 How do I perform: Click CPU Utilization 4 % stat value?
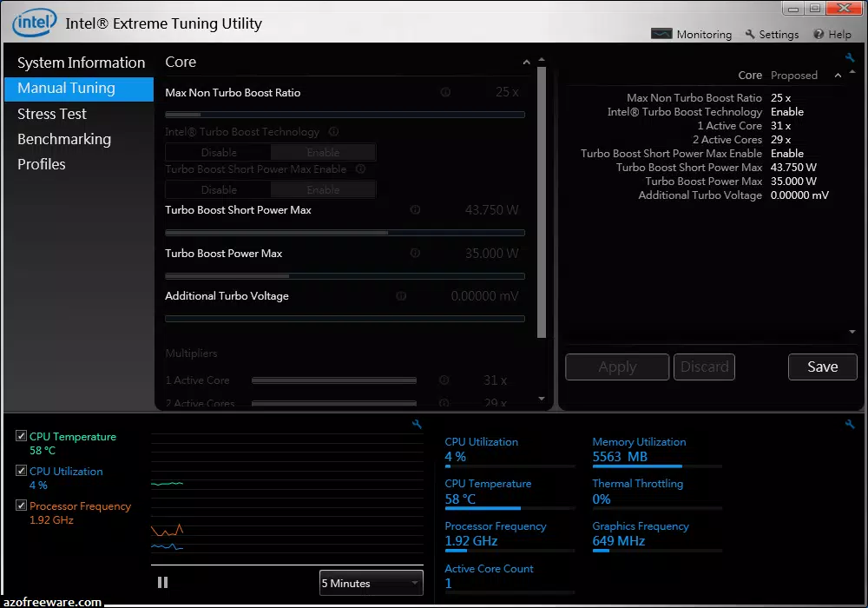pyautogui.click(x=455, y=457)
